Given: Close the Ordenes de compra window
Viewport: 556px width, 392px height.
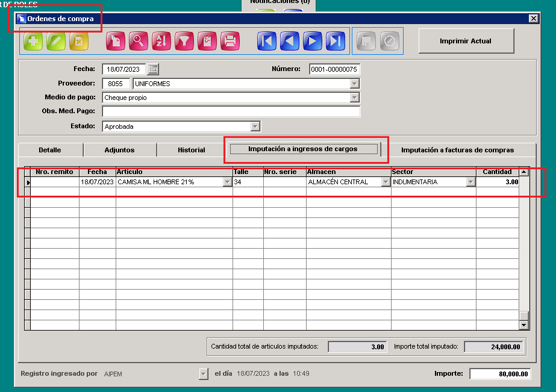Looking at the screenshot, I should [x=533, y=19].
